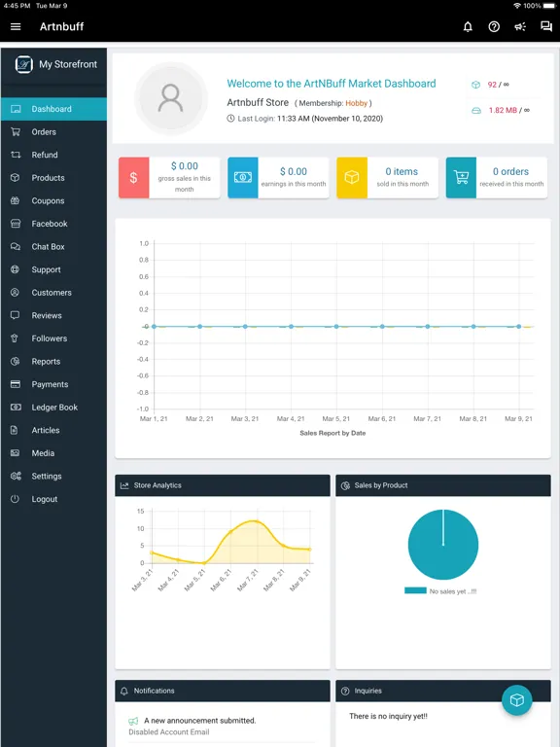Click the My Storefront title

pyautogui.click(x=68, y=64)
